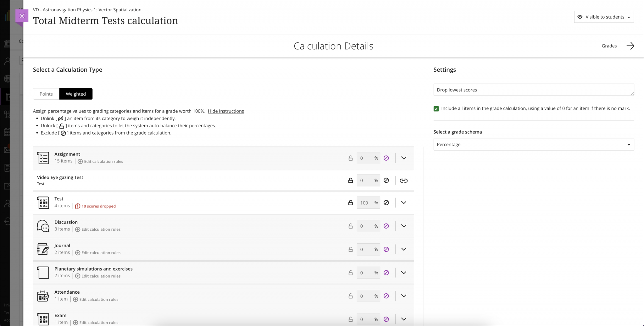Open the 10 scores dropped warning
The width and height of the screenshot is (644, 326).
click(x=96, y=206)
